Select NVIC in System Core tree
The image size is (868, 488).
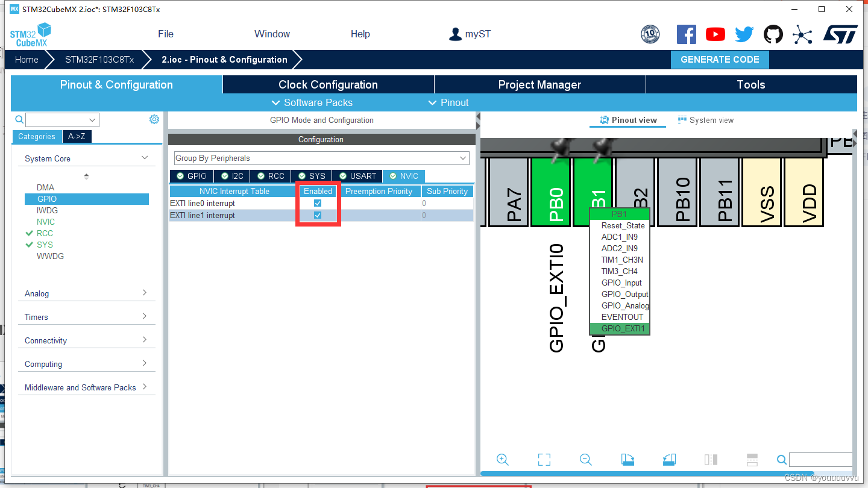point(46,222)
